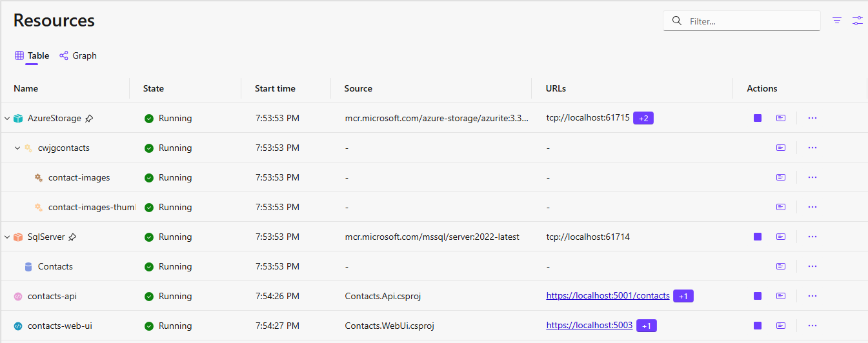
Task: Stop the SqlServer resource
Action: coord(758,237)
